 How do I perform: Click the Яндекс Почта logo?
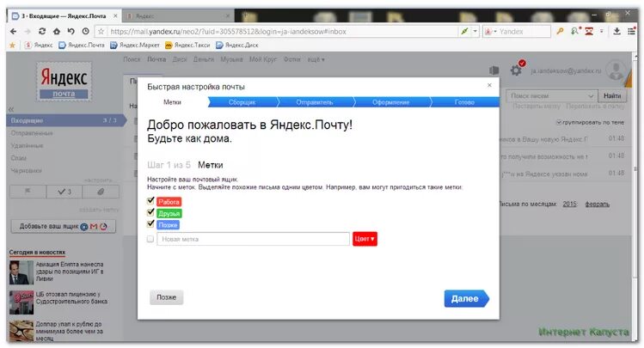64,82
